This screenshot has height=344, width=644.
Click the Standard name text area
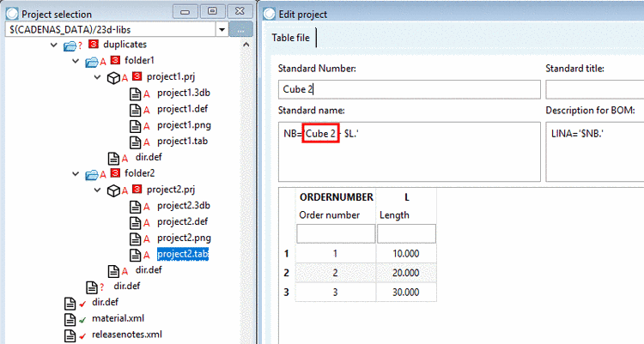click(x=409, y=152)
